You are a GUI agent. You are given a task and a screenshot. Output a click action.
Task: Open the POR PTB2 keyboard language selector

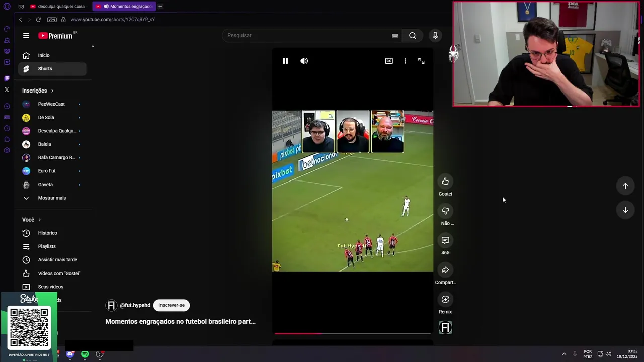(588, 354)
